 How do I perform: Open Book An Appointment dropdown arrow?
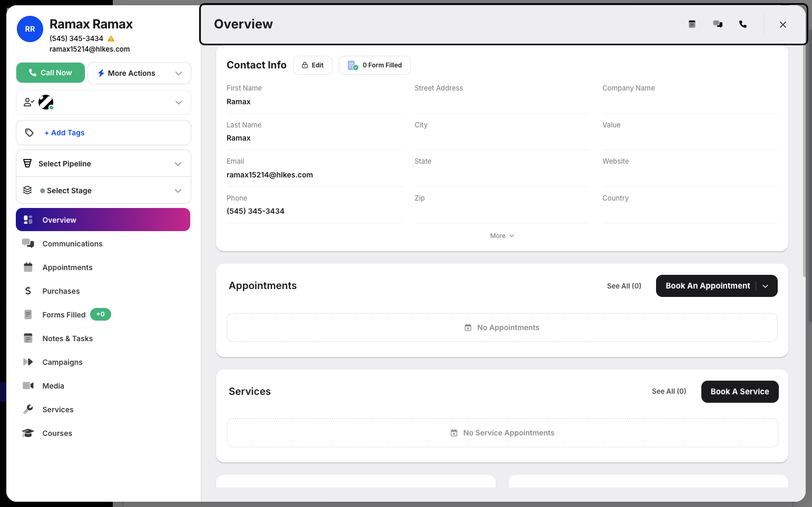(766, 286)
